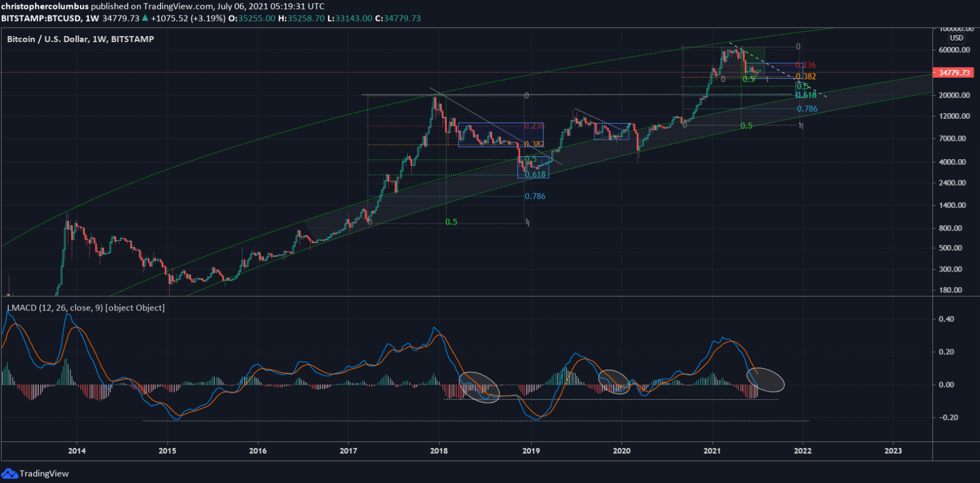
Task: Open the USD currency label on price axis
Action: tap(956, 38)
